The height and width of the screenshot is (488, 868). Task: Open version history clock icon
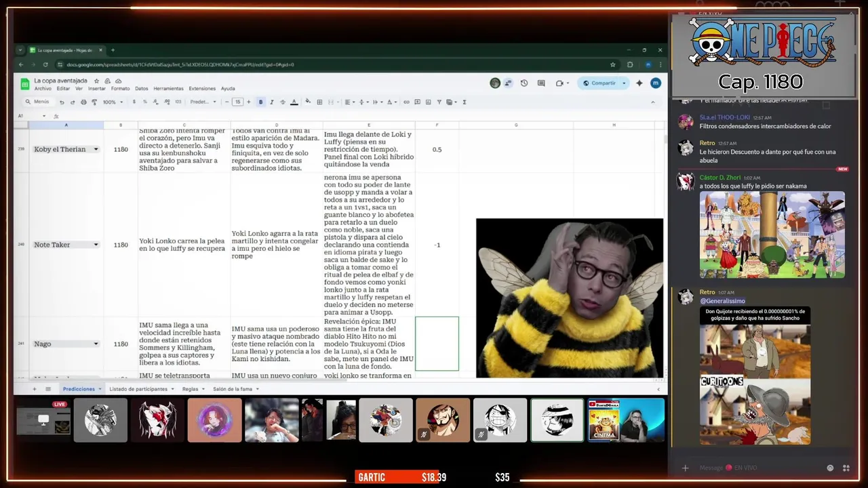coord(524,83)
